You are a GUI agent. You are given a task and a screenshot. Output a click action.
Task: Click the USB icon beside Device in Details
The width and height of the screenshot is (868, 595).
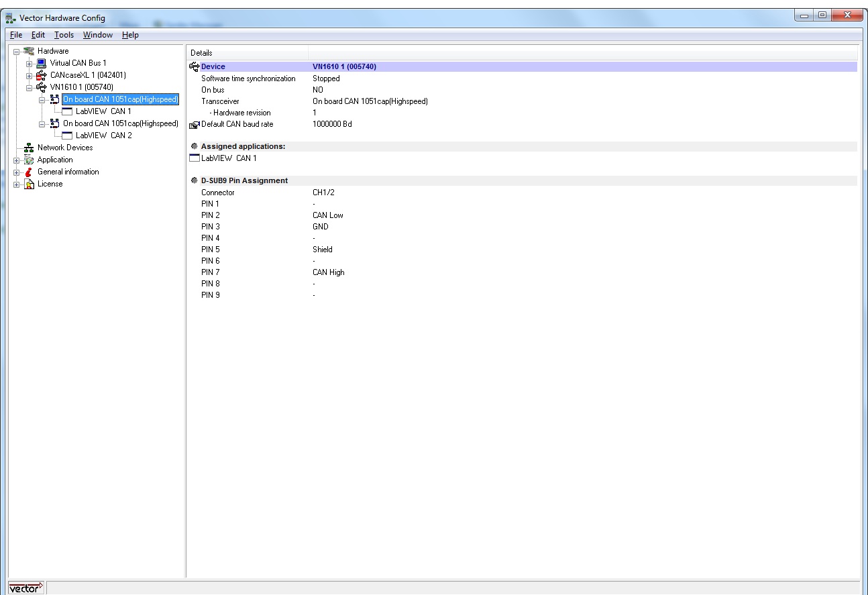coord(195,66)
